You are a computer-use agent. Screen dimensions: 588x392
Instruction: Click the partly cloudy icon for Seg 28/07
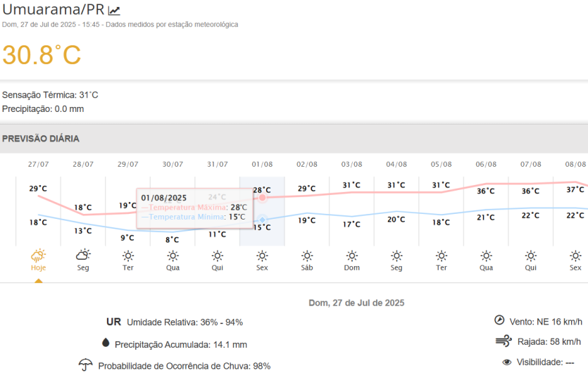pos(83,255)
